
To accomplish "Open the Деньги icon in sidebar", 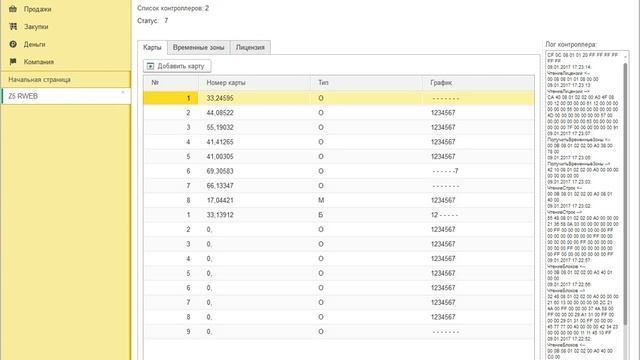I will (13, 44).
